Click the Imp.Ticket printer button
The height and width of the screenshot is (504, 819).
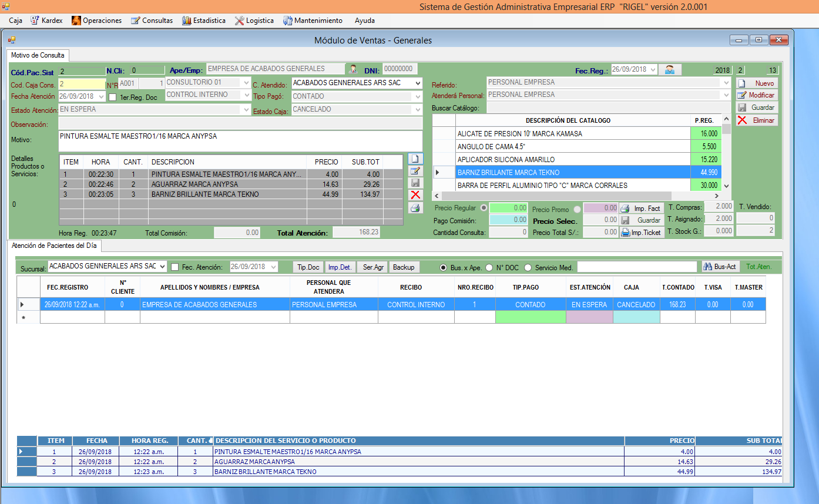[641, 233]
